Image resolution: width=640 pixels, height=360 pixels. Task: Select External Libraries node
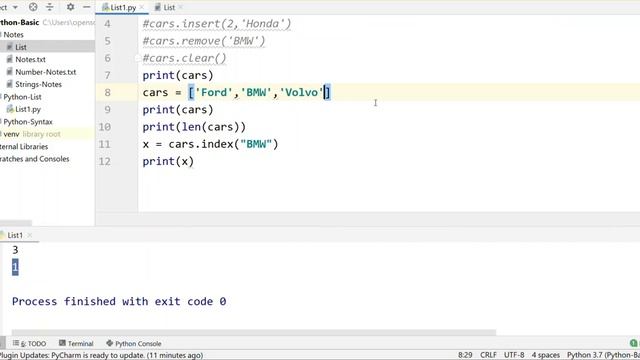pos(24,147)
